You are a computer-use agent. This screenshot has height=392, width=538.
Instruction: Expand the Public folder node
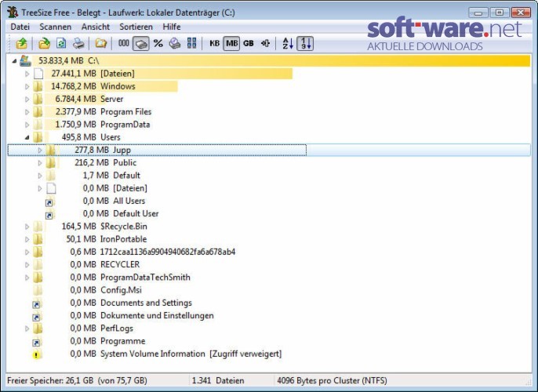coord(40,163)
